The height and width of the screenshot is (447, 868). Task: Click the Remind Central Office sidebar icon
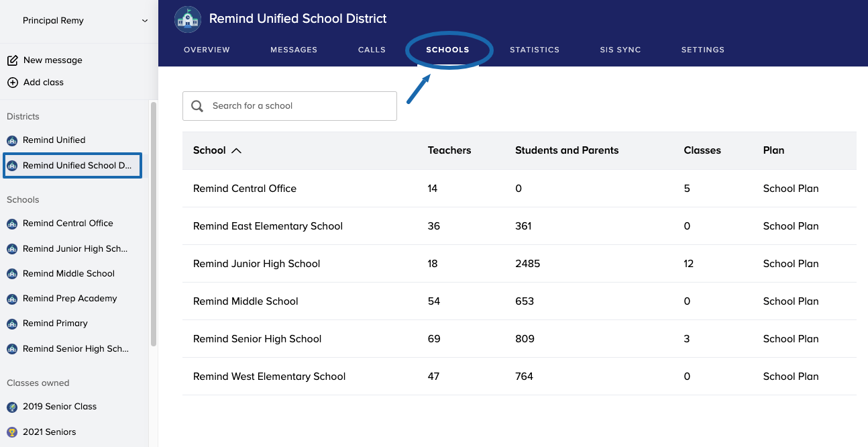click(12, 223)
